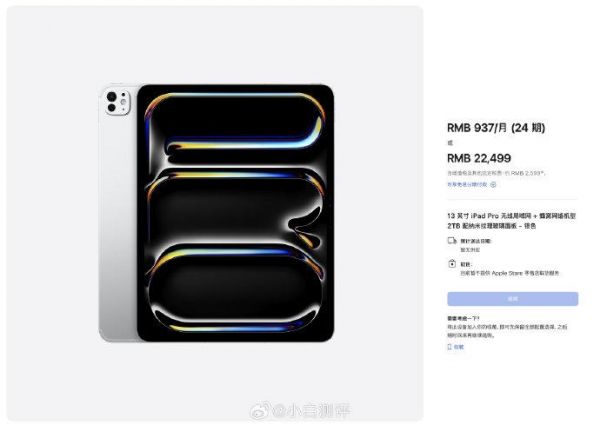Click the 13 英寸 iPad Pro product title
Screen dimensions: 600x425
pyautogui.click(x=511, y=221)
